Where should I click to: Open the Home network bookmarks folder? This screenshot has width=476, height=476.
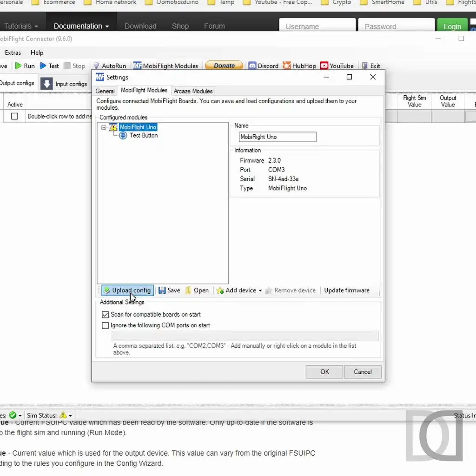110,2
